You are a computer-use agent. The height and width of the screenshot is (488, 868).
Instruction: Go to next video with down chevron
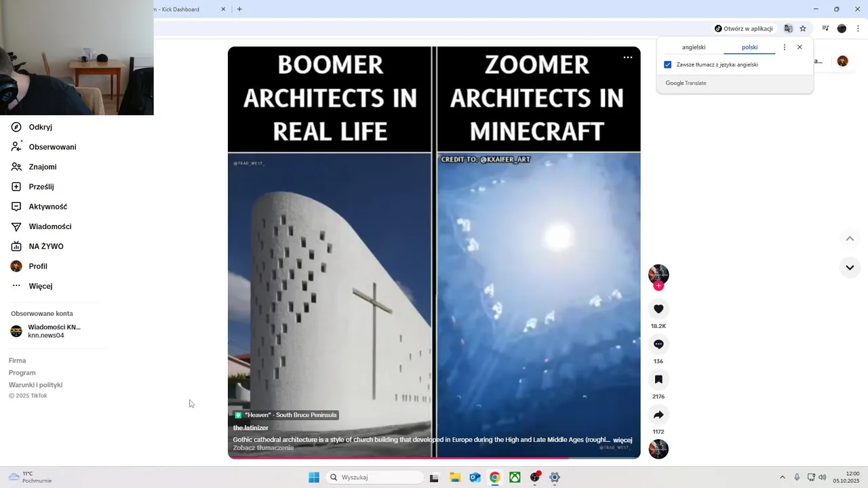tap(850, 268)
